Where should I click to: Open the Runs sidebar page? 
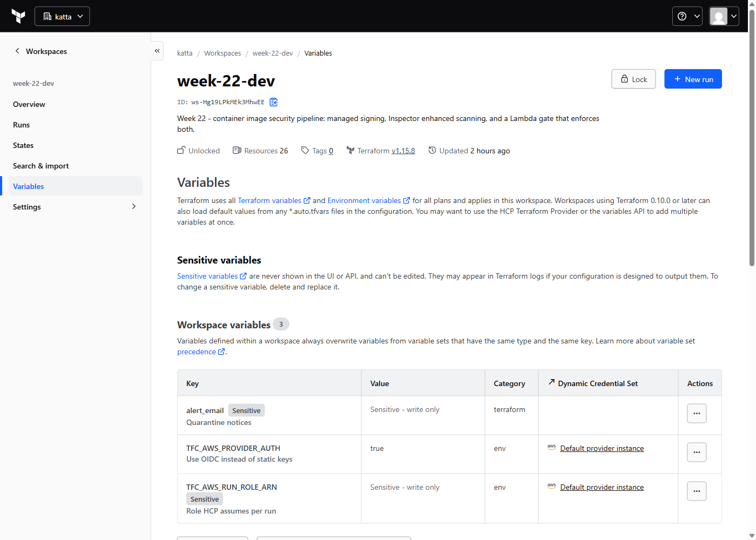[x=22, y=125]
